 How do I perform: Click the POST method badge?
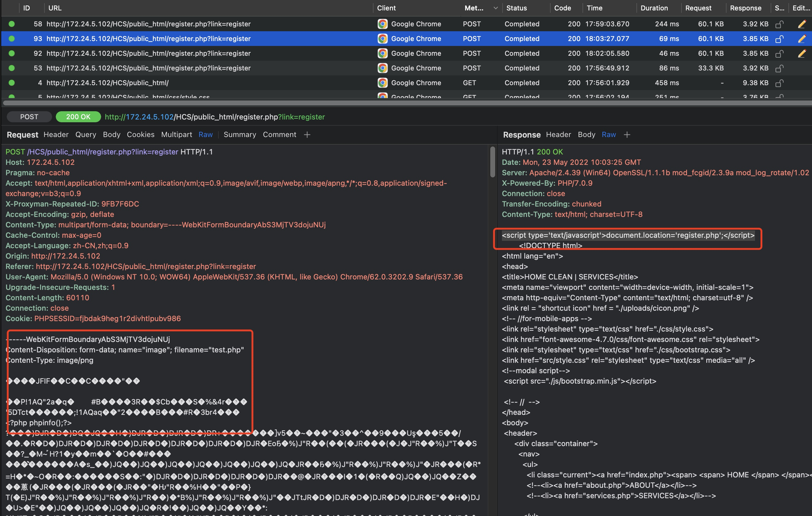click(x=29, y=117)
